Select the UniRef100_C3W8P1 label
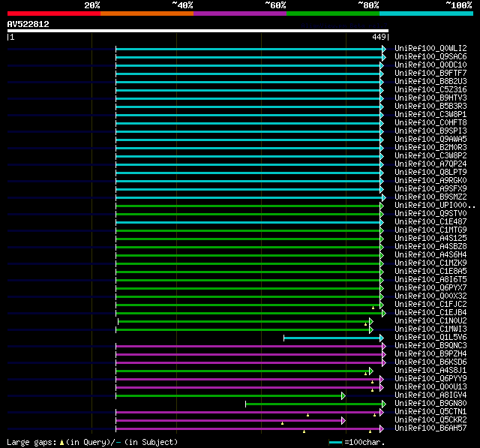This screenshot has width=480, height=448. [430, 115]
